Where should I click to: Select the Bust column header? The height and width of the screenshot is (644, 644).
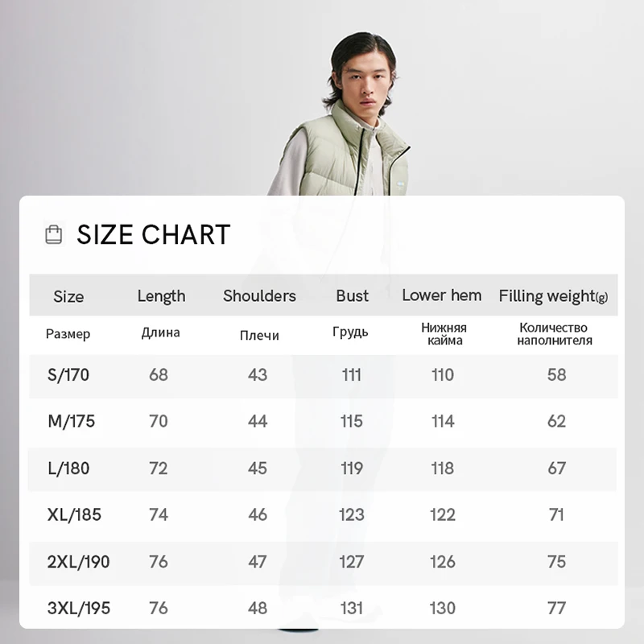(x=352, y=295)
